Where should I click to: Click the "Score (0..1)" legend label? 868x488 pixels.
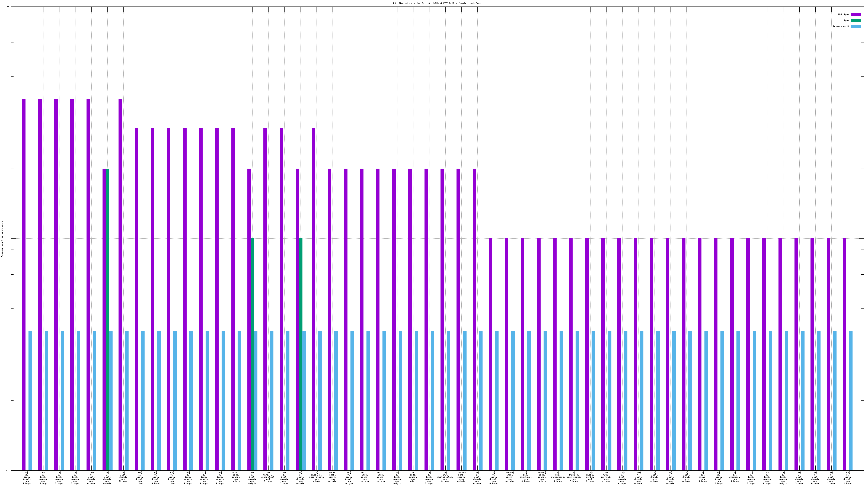click(x=841, y=26)
